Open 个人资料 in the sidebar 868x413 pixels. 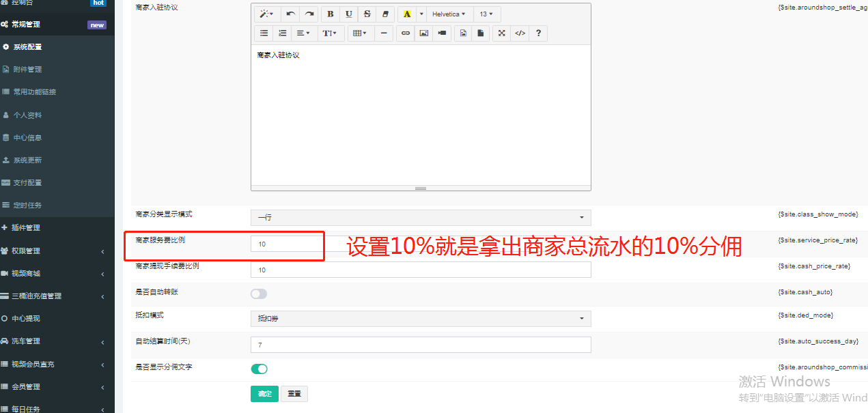pyautogui.click(x=57, y=115)
